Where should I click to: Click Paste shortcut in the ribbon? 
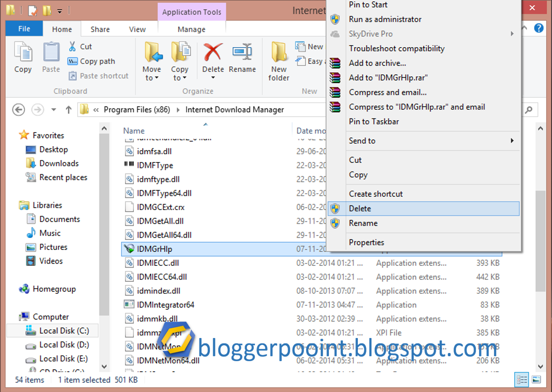pos(98,76)
